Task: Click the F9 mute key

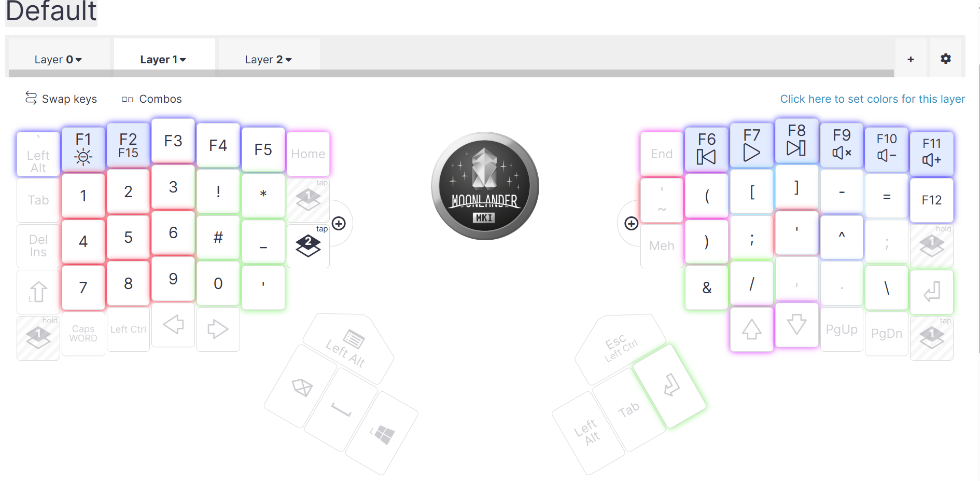Action: click(842, 145)
